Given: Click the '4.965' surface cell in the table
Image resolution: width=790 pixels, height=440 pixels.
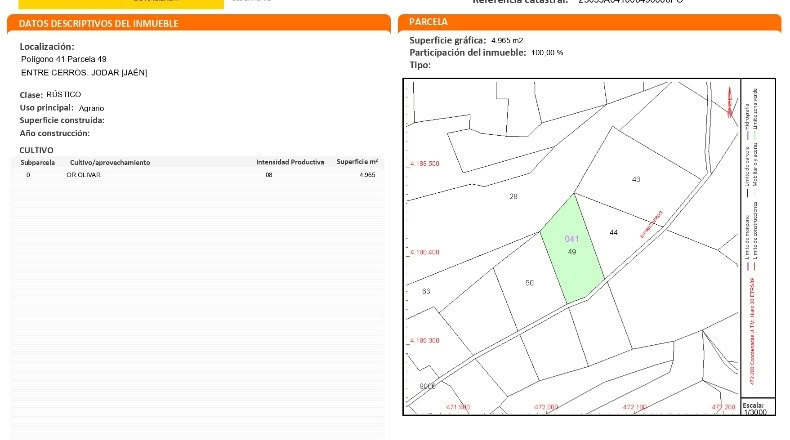Looking at the screenshot, I should coord(367,175).
